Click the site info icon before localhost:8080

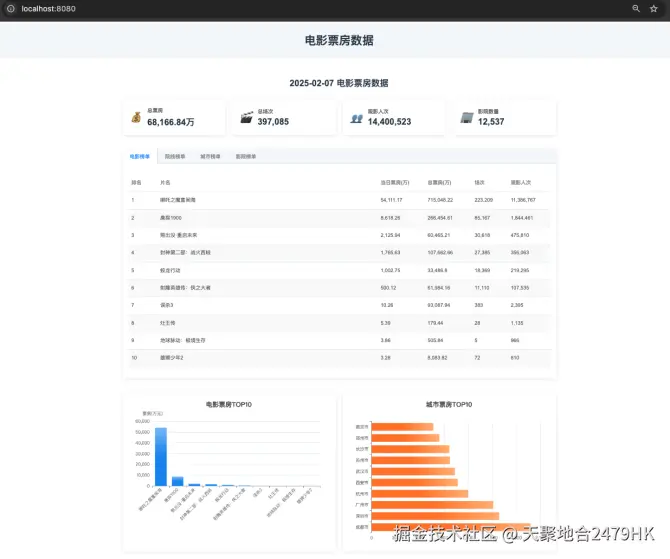11,9
